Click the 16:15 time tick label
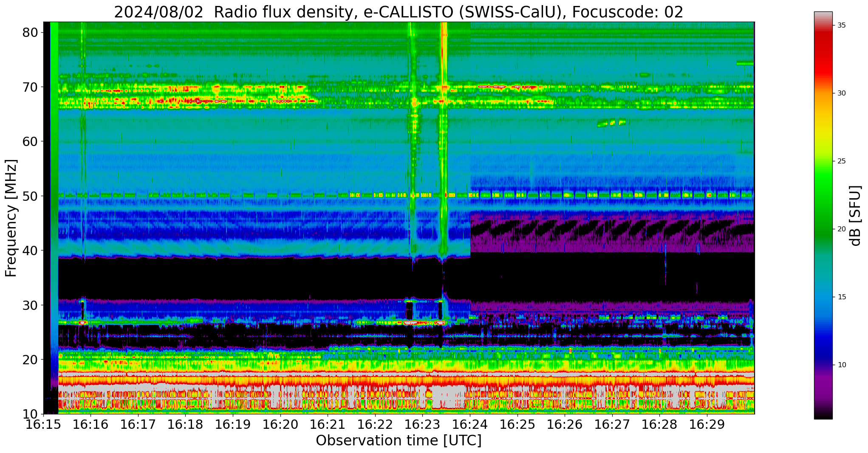Image resolution: width=868 pixels, height=453 pixels. coord(43,424)
